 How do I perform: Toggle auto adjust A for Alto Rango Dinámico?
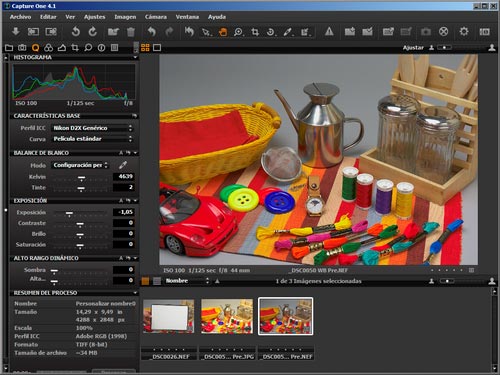point(121,258)
